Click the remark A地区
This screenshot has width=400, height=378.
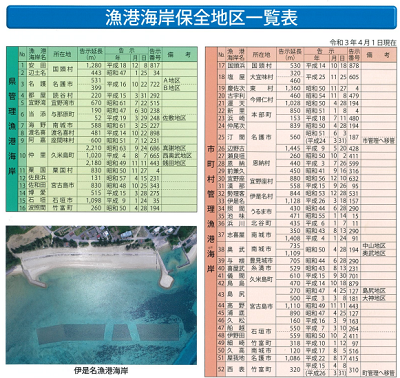172,81
